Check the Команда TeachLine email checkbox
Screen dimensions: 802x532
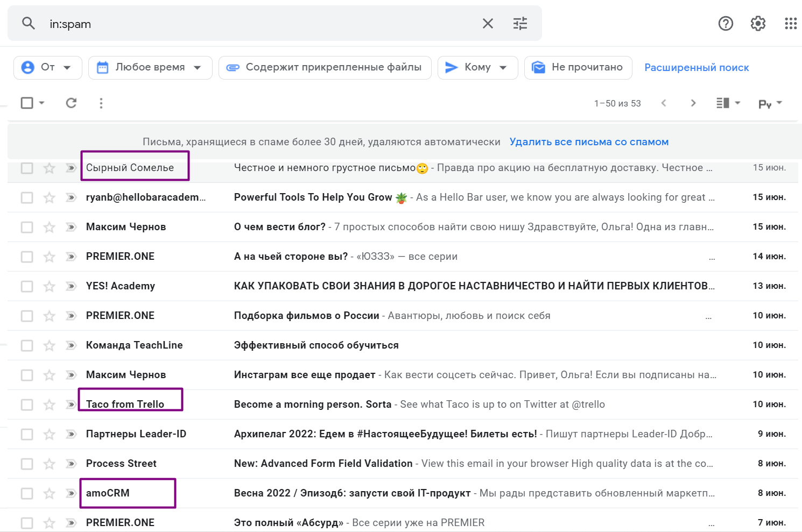[27, 345]
